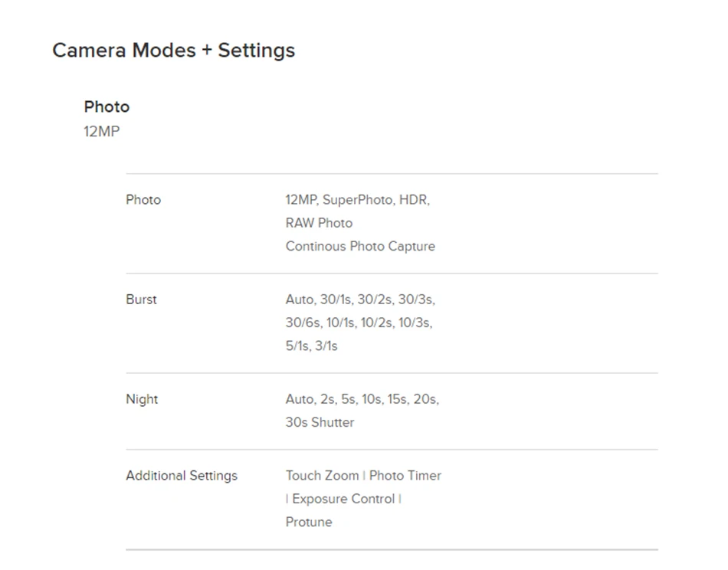Click the "Camera Modes + Settings" page heading
Viewport: 728px width, 570px height.
[173, 51]
